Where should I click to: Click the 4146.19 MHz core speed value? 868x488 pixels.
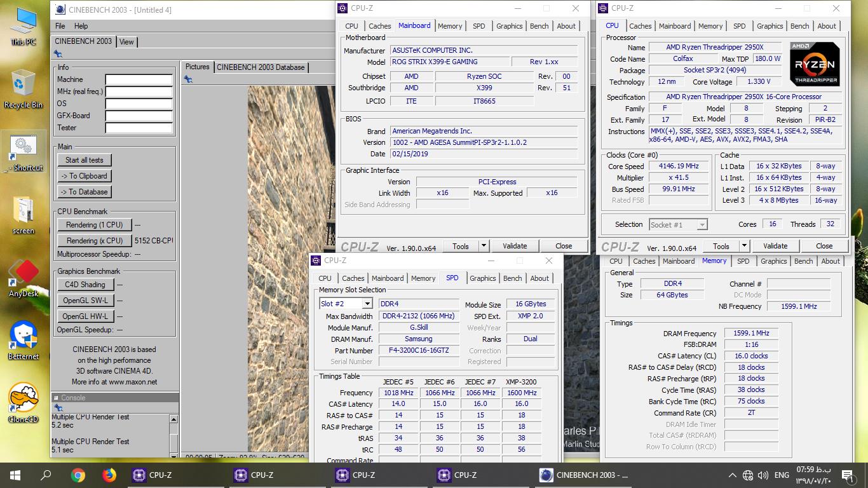(x=678, y=166)
